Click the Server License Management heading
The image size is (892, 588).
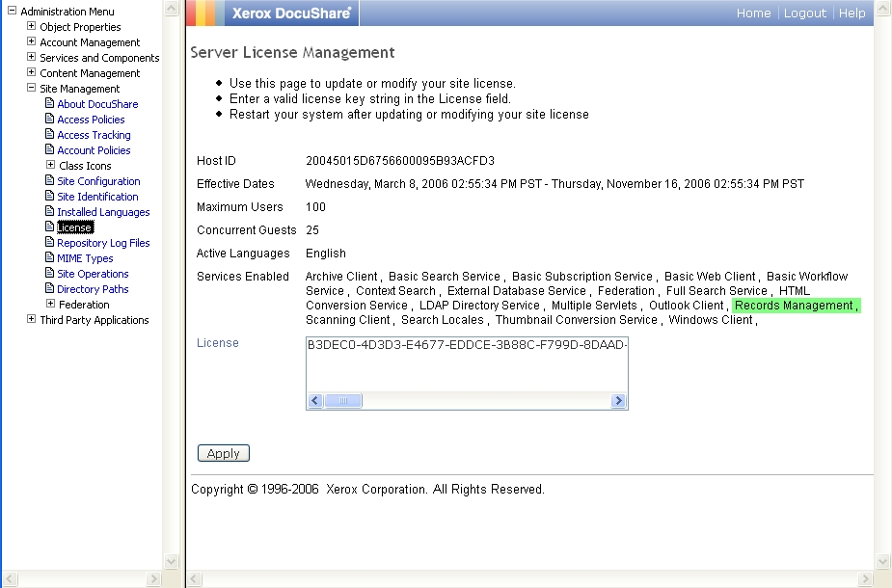(x=292, y=52)
